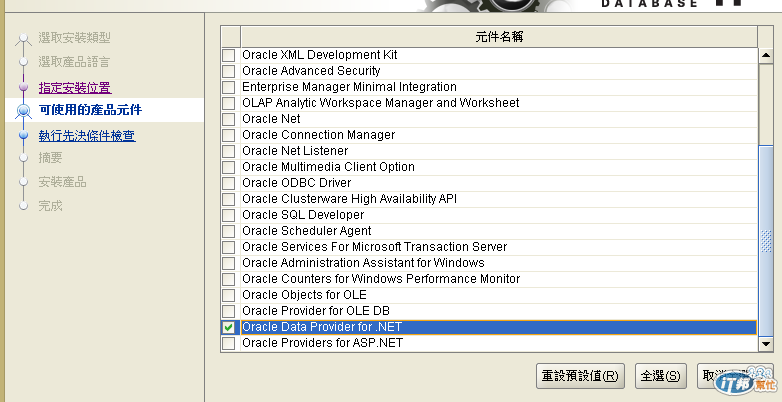Image resolution: width=782 pixels, height=402 pixels.
Task: Tick Enterprise Manager Minimal Integration checkbox
Action: tap(228, 87)
